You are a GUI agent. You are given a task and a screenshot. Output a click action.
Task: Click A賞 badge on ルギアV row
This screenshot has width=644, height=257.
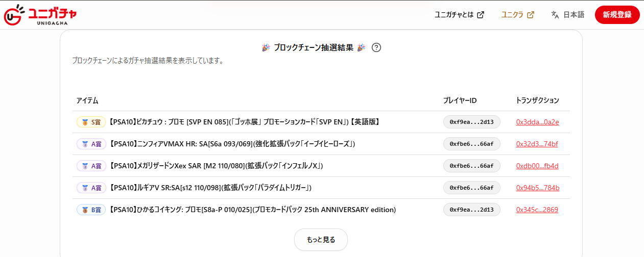[91, 188]
